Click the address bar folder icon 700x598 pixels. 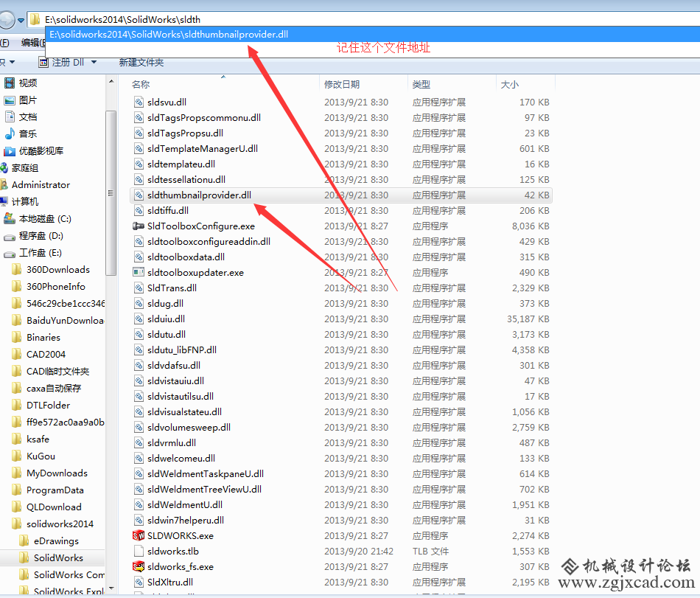(35, 20)
